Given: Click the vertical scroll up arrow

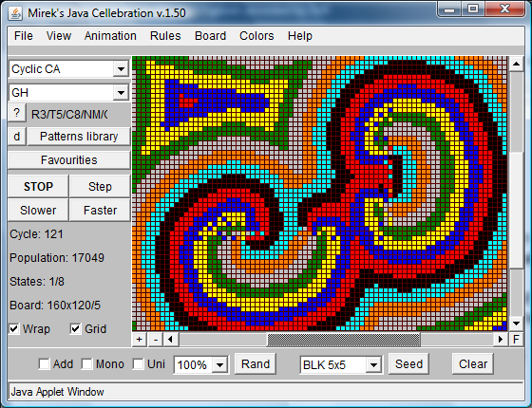Looking at the screenshot, I should coord(516,64).
